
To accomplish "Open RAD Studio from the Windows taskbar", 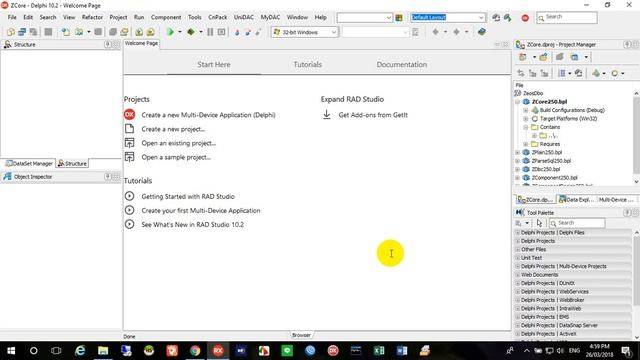I will pos(218,350).
